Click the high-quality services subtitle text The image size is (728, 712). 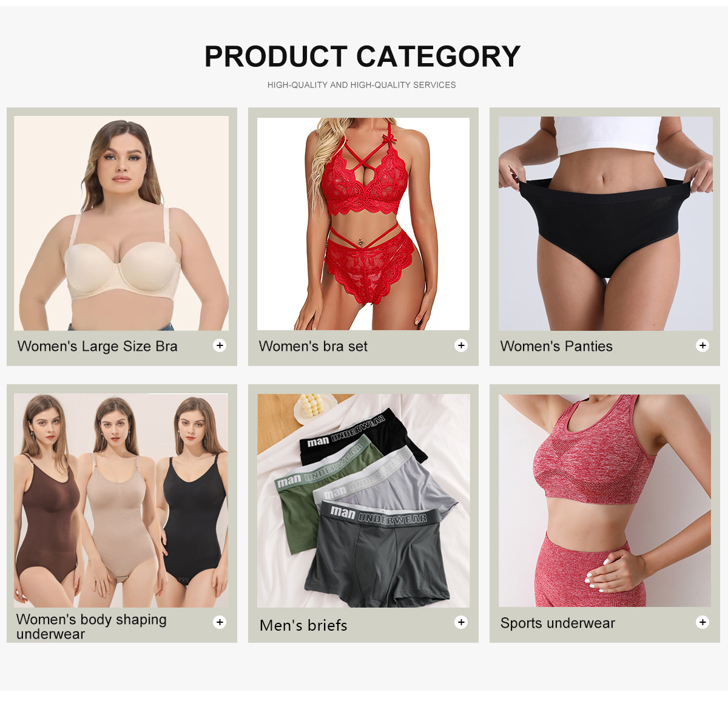(362, 85)
